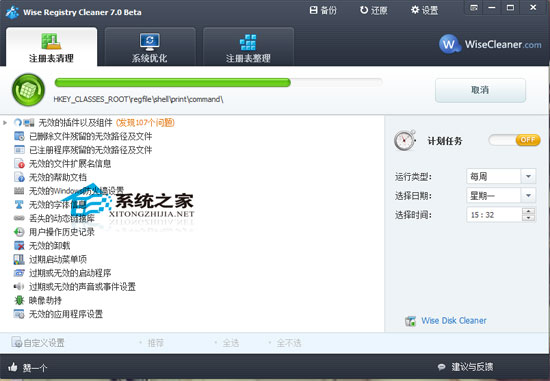Click the 无效的插件以及组件 category icon
550x381 pixels.
coord(29,122)
